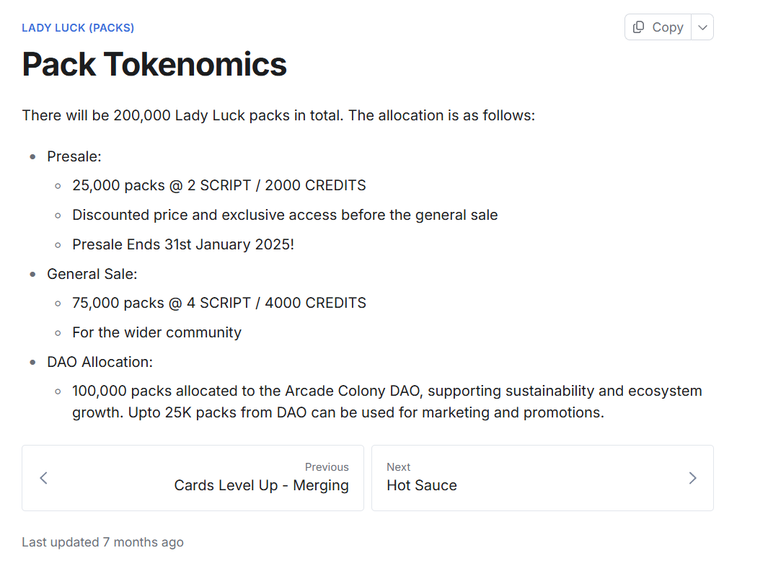Click the Previous label in navigation card
Image resolution: width=768 pixels, height=563 pixels.
(327, 467)
